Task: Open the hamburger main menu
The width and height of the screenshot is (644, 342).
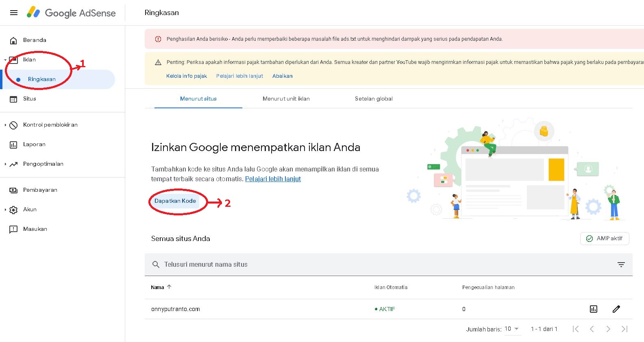Action: click(x=14, y=13)
